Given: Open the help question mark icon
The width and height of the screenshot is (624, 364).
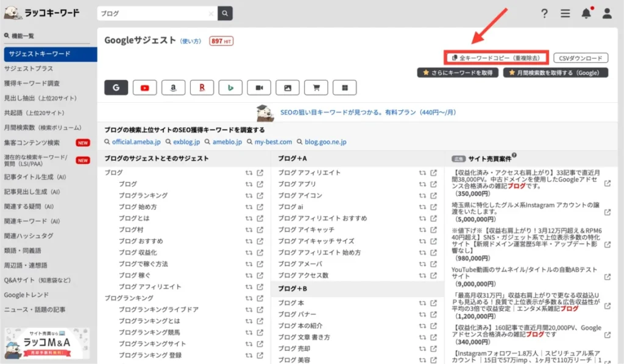Looking at the screenshot, I should pyautogui.click(x=544, y=13).
